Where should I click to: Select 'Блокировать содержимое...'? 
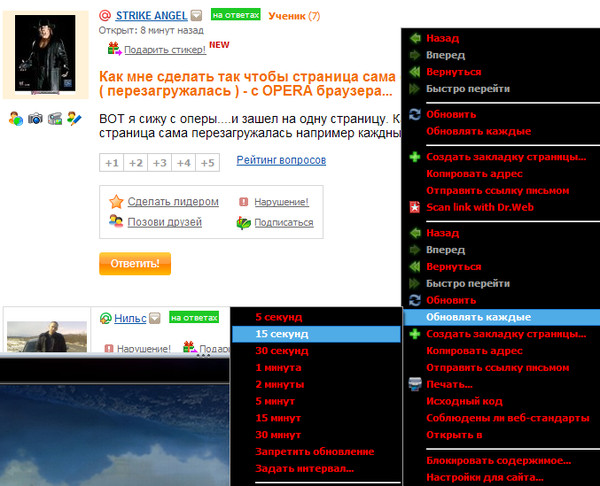pyautogui.click(x=499, y=461)
